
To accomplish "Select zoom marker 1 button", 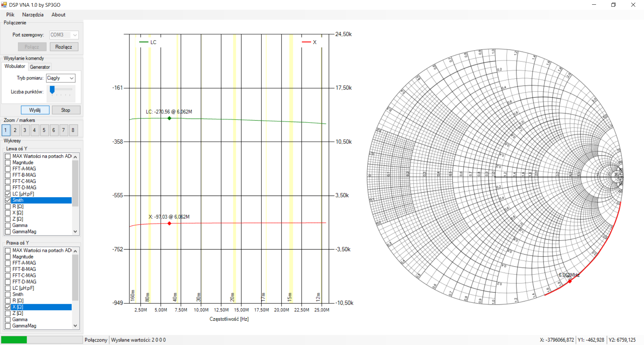I will pyautogui.click(x=6, y=130).
